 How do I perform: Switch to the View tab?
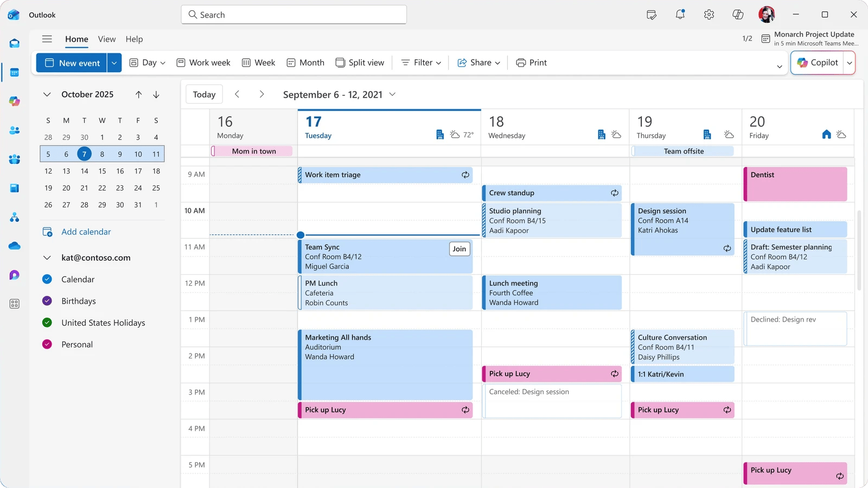point(107,39)
